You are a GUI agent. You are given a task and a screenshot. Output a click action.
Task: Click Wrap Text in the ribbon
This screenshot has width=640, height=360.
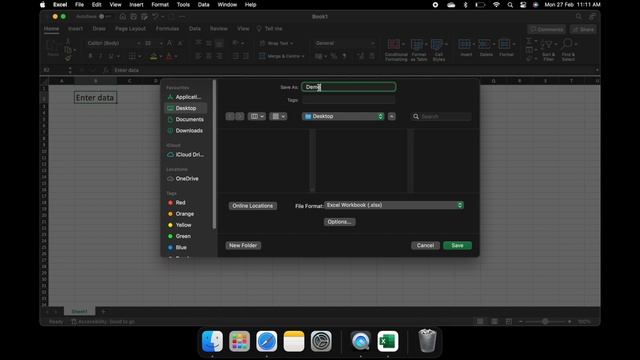276,43
